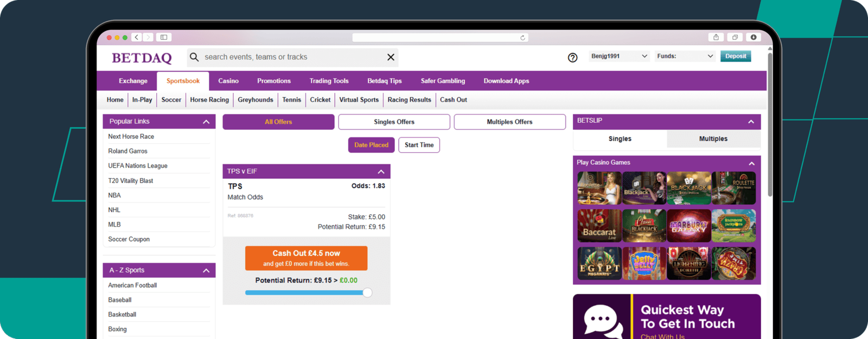This screenshot has height=339, width=868.
Task: Toggle the browser sidebar icon
Action: (x=164, y=37)
